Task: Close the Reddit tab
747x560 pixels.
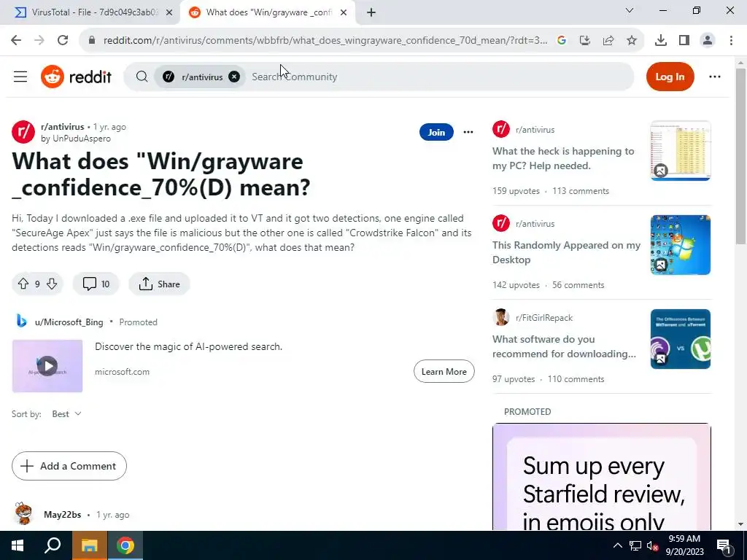Action: 343,12
